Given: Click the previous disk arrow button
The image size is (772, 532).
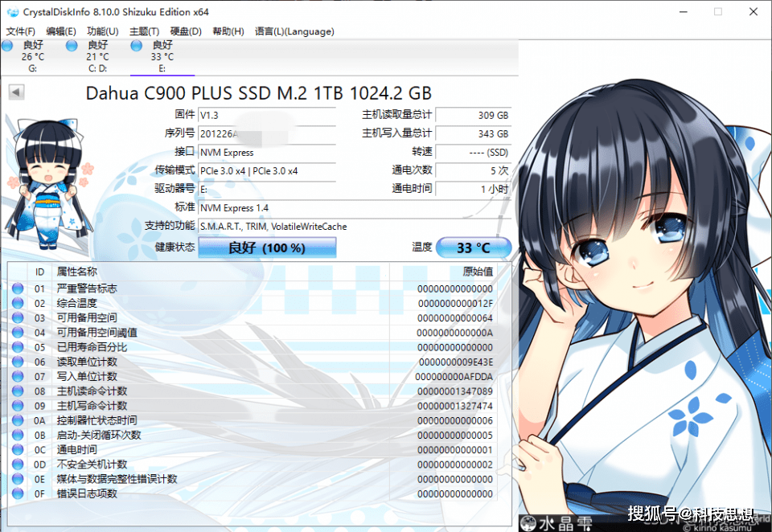Looking at the screenshot, I should click(16, 92).
